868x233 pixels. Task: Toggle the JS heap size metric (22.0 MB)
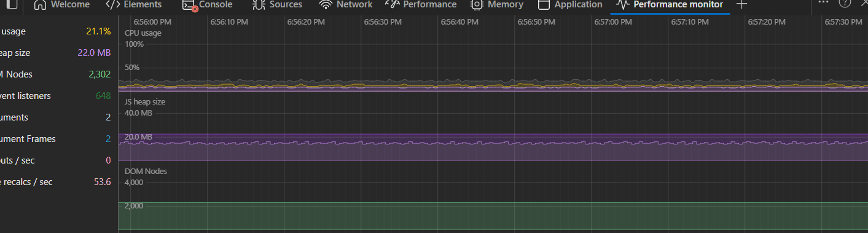click(56, 53)
